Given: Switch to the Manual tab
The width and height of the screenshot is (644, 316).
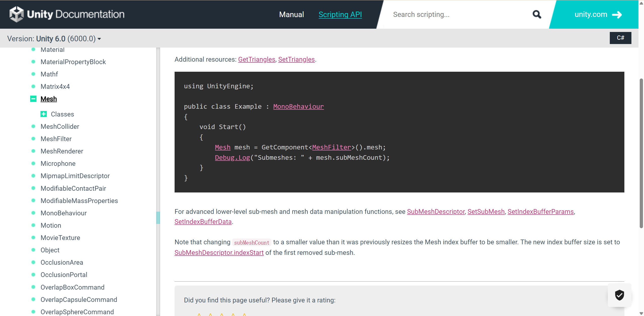Looking at the screenshot, I should coord(292,14).
